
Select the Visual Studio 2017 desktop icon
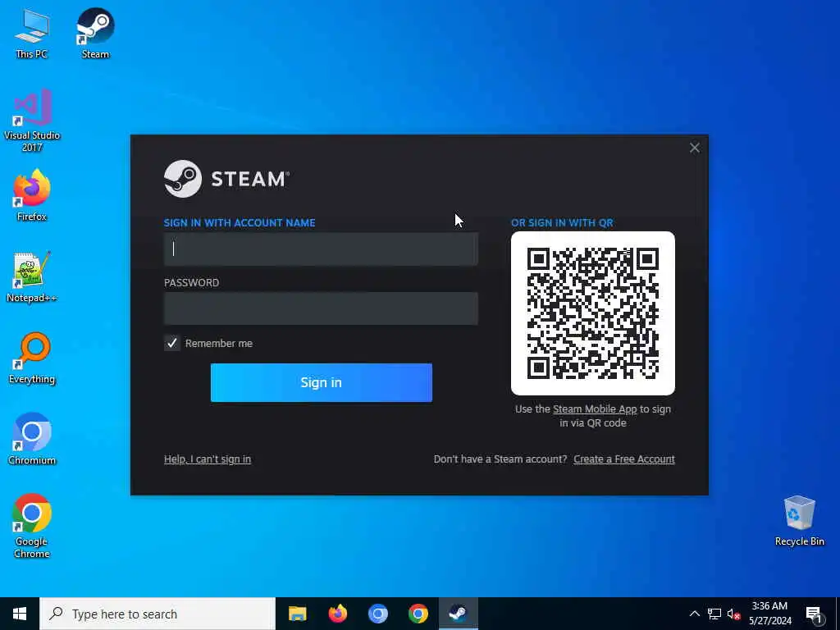pyautogui.click(x=32, y=121)
